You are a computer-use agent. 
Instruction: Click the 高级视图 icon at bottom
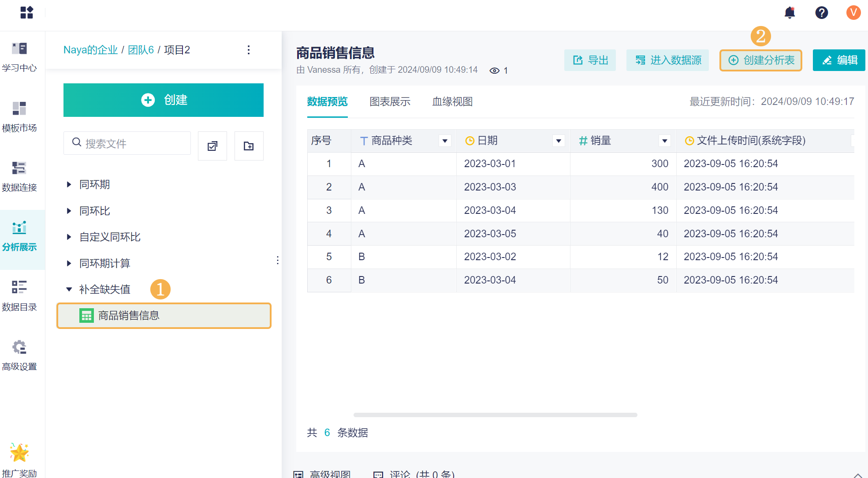click(298, 474)
